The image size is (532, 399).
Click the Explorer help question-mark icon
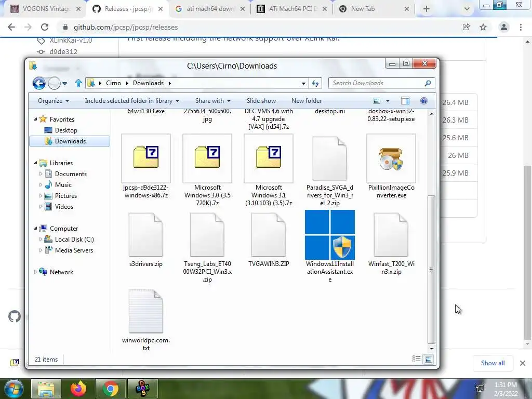(x=424, y=101)
